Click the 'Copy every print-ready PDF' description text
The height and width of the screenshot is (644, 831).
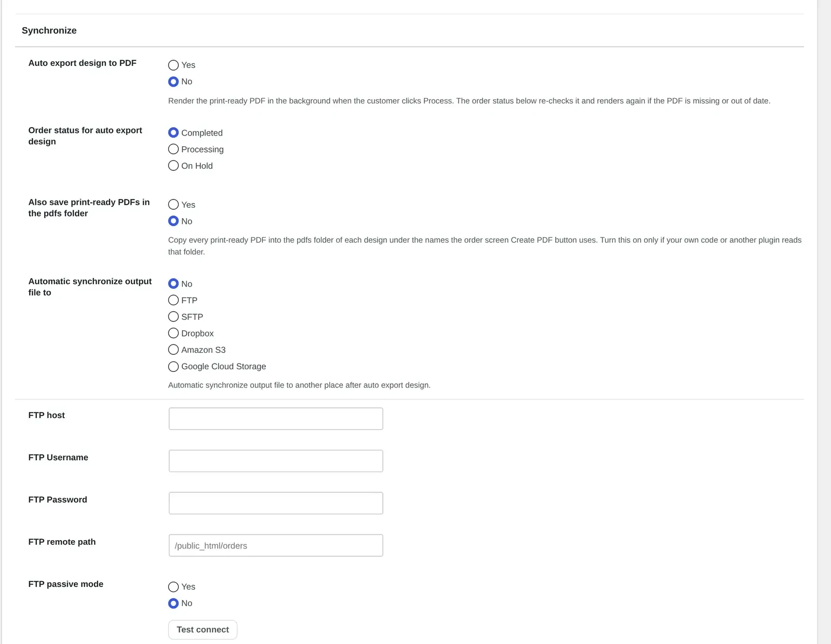tap(485, 246)
